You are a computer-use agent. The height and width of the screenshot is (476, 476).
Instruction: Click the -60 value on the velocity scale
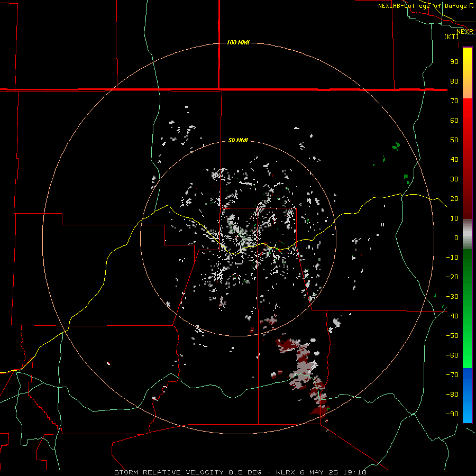[x=452, y=355]
